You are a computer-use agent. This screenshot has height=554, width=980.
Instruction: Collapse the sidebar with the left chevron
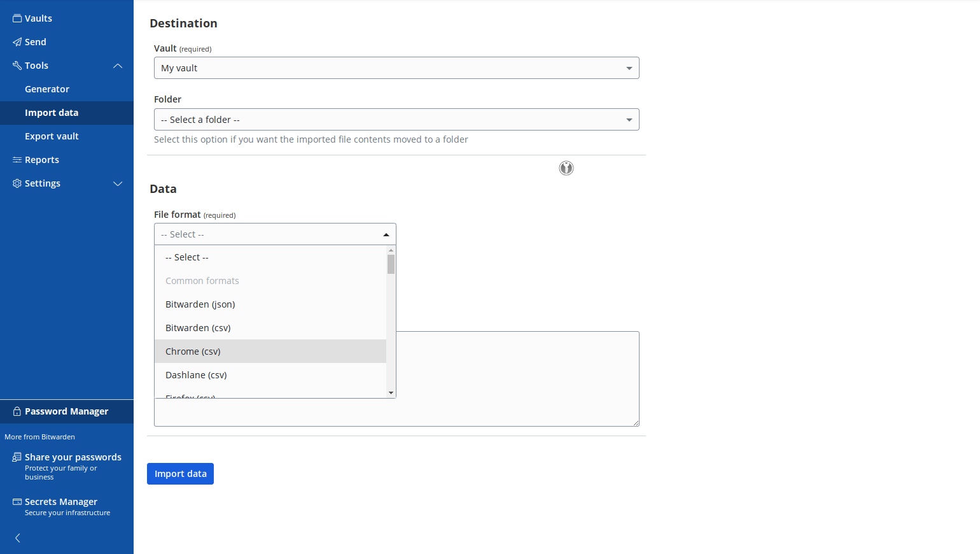(x=18, y=538)
